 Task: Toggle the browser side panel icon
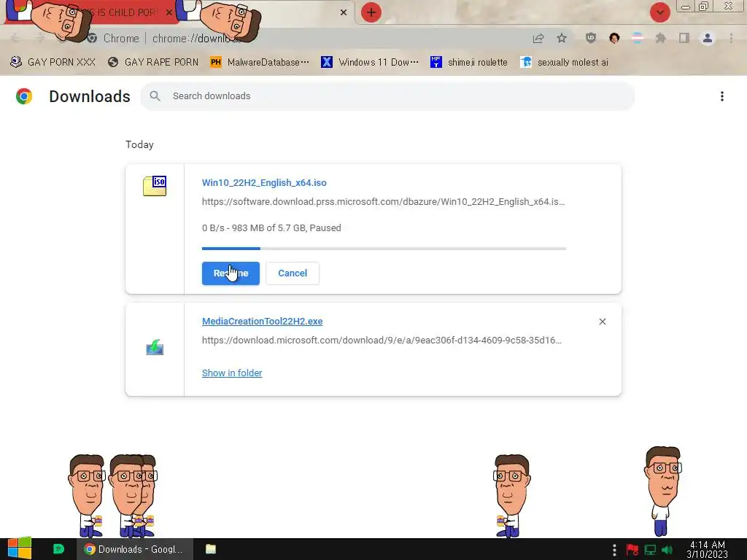pos(684,38)
